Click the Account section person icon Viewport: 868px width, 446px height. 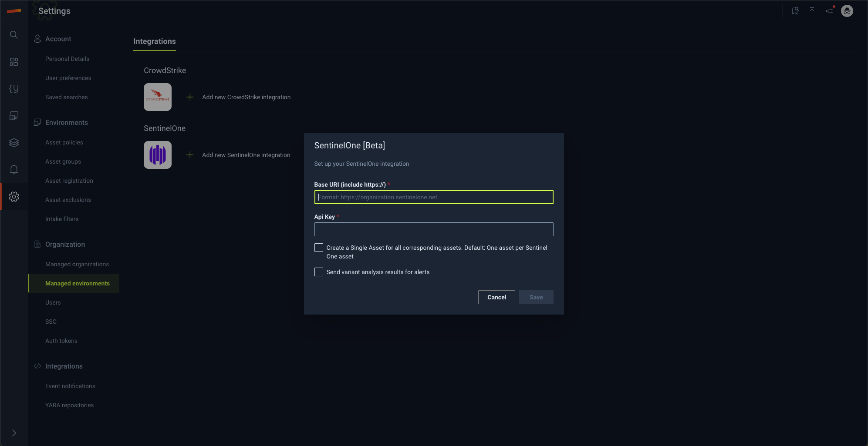tap(37, 39)
